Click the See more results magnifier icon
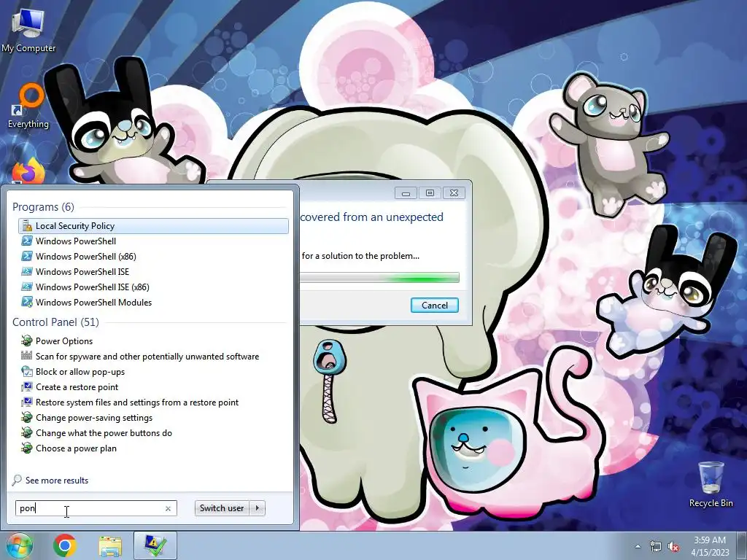The height and width of the screenshot is (560, 747). point(17,480)
